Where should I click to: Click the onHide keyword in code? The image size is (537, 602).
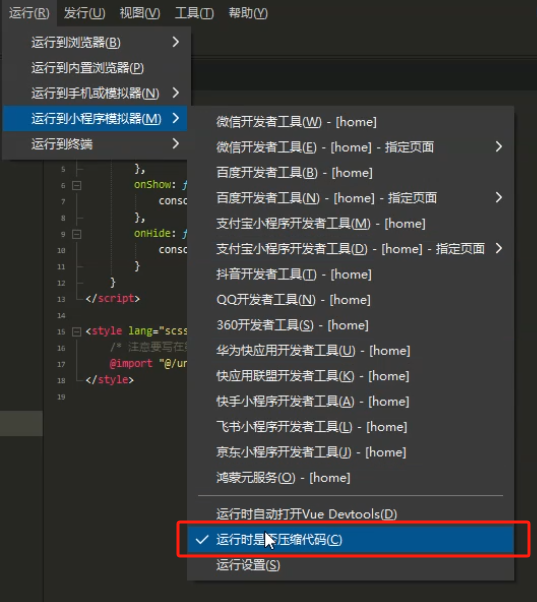pos(152,233)
